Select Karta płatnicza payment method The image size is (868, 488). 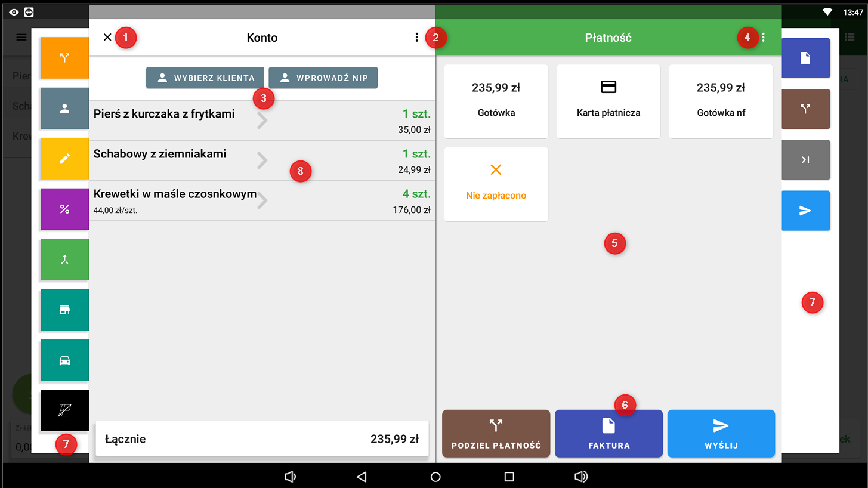[608, 101]
